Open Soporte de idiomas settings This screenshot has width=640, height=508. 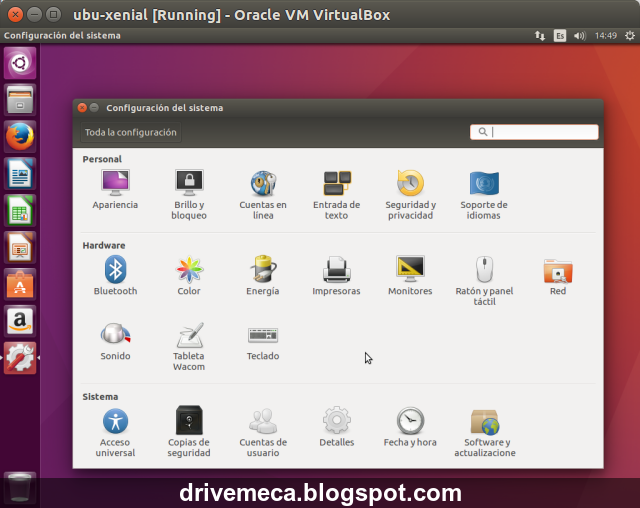[484, 194]
